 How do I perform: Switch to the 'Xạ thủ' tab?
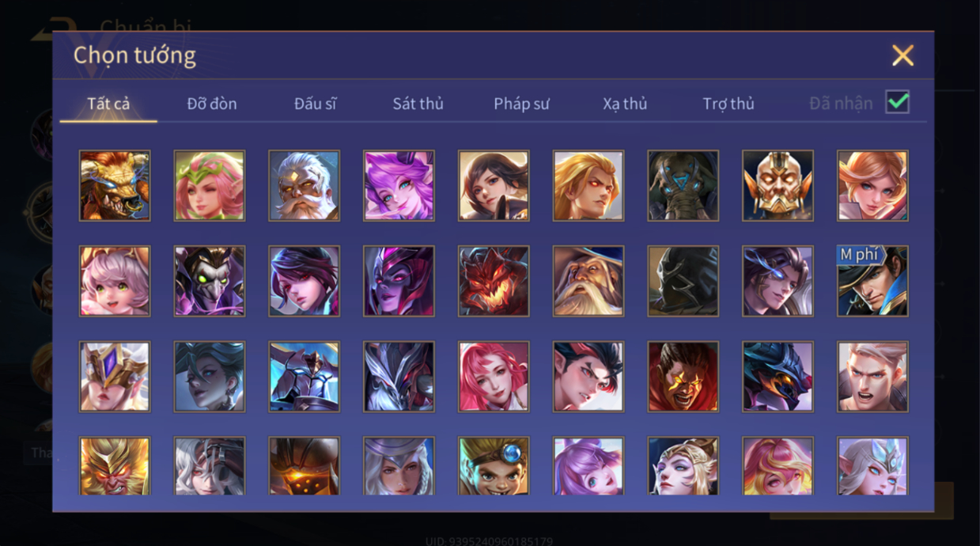(625, 104)
